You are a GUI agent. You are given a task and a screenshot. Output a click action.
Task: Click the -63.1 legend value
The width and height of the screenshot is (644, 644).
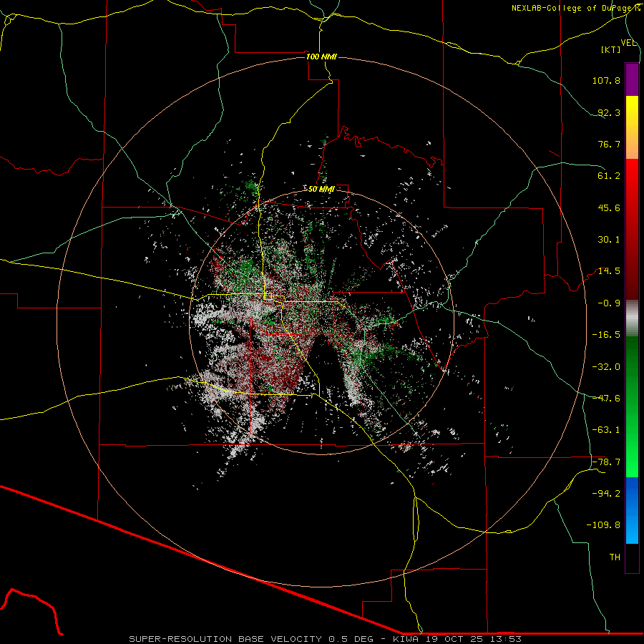pyautogui.click(x=606, y=430)
